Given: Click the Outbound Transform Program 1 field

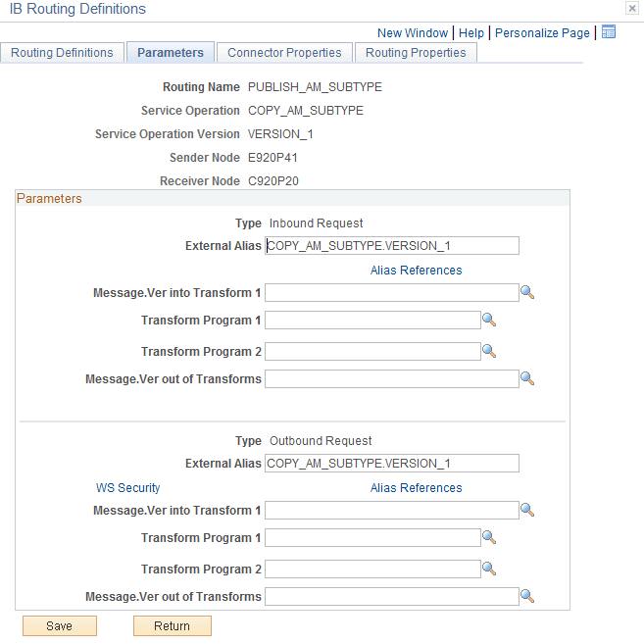Looking at the screenshot, I should point(372,537).
